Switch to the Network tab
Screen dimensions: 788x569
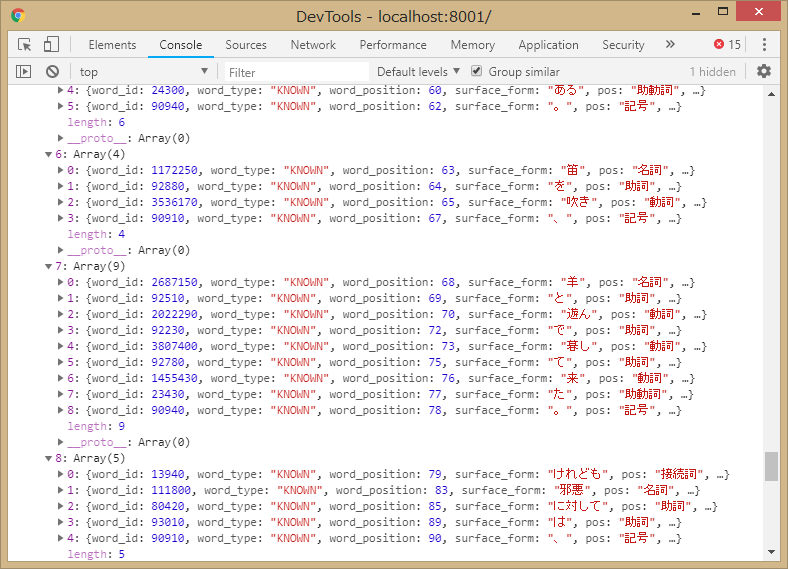click(313, 45)
